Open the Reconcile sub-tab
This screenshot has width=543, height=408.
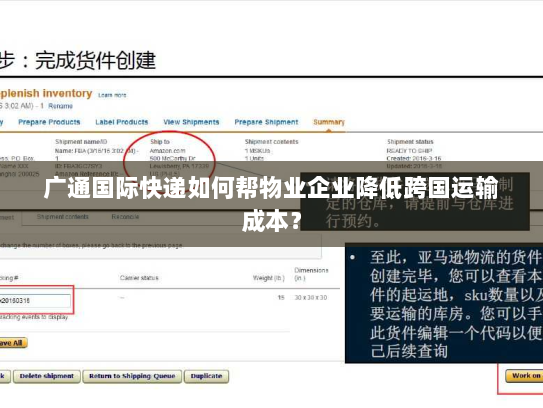click(x=125, y=217)
